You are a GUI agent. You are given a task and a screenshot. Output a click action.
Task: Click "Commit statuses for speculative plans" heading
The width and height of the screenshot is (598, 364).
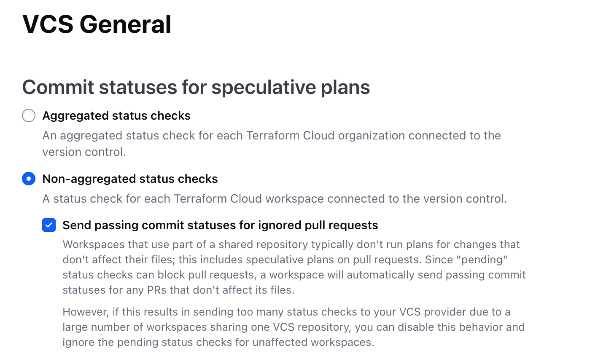[196, 87]
